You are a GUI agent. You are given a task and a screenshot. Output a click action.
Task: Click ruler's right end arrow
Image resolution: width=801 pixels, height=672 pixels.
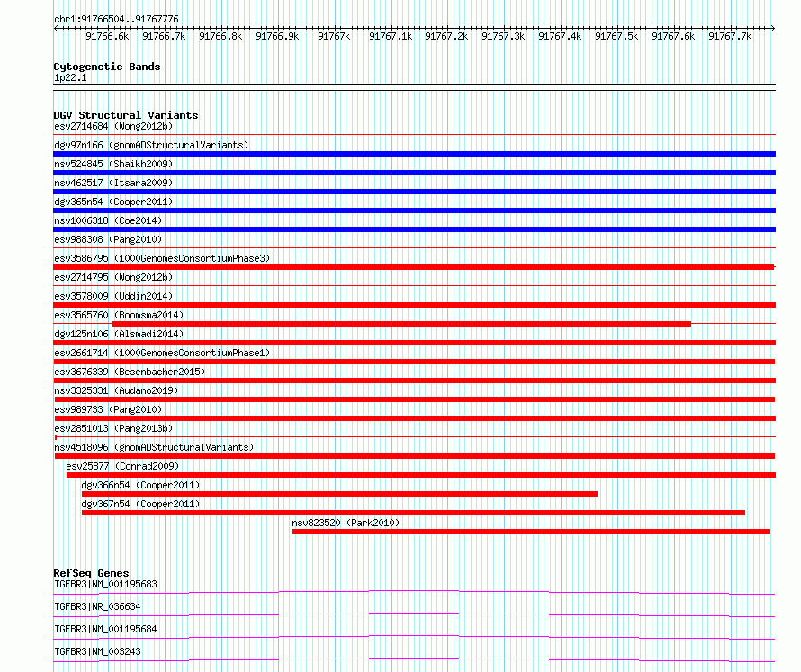tap(773, 29)
